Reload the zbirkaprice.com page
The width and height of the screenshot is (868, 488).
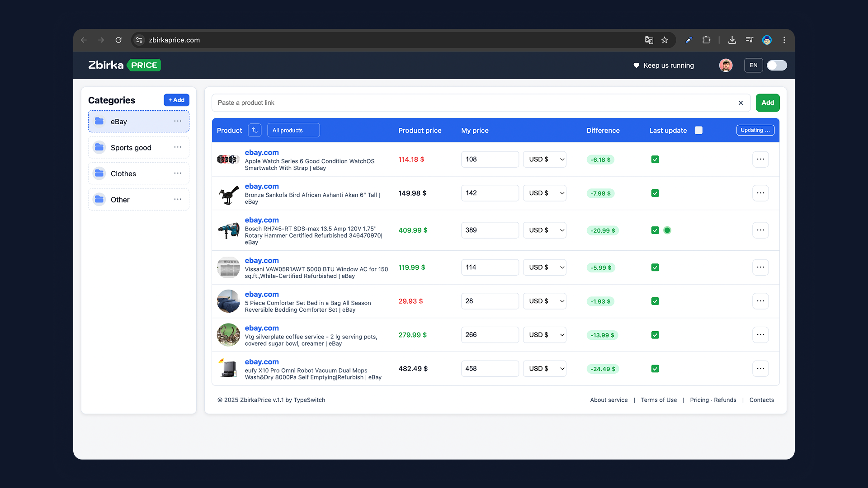coord(118,40)
